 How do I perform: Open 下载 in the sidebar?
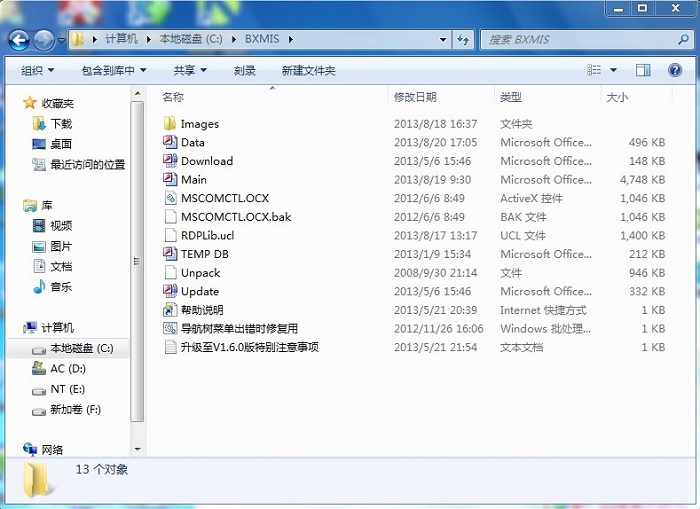(61, 124)
